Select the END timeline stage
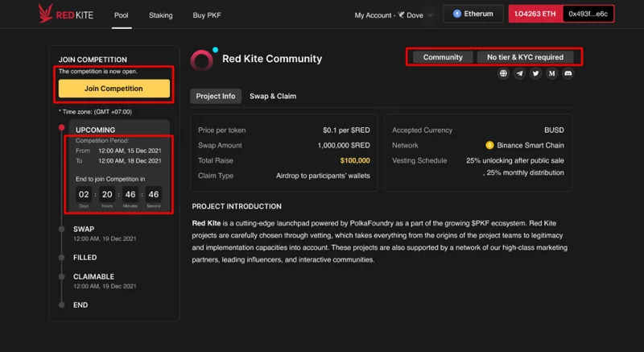 [80, 304]
